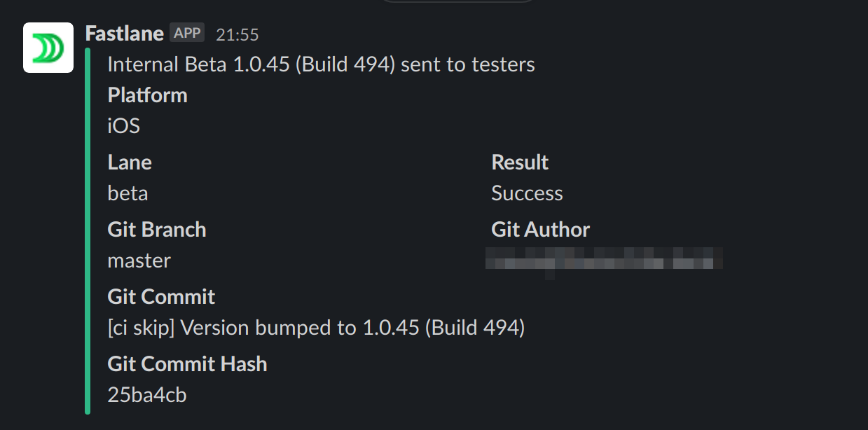Screen dimensions: 868x430
Task: Click the blurred Git Author value
Action: pyautogui.click(x=605, y=260)
